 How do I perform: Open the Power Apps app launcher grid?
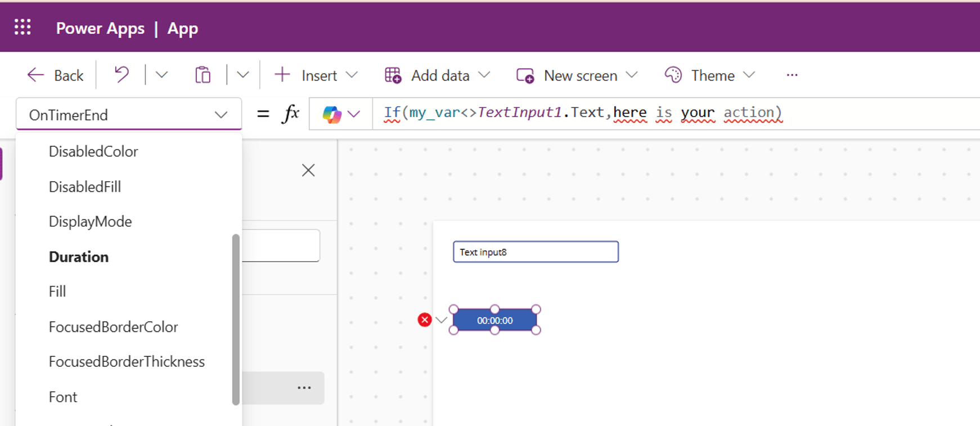point(23,27)
